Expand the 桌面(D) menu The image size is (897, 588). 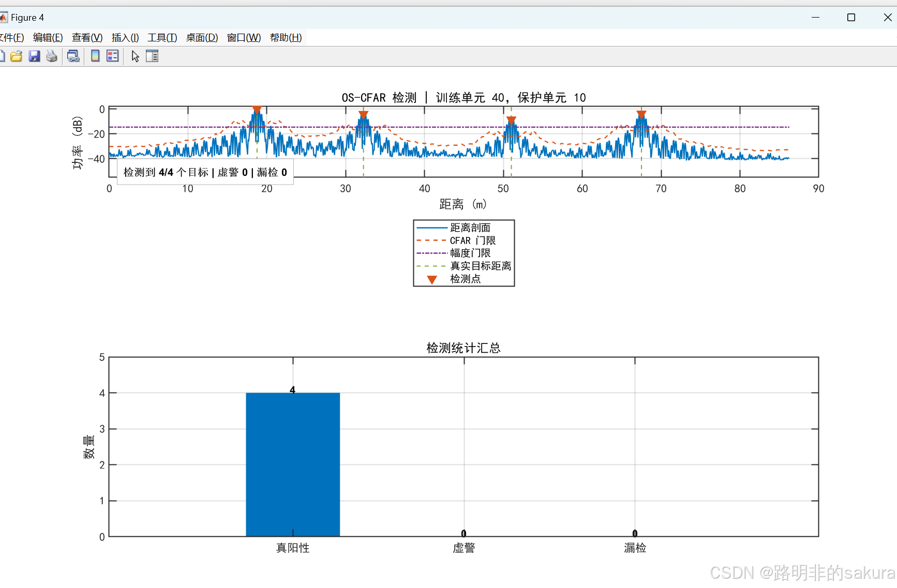coord(202,38)
